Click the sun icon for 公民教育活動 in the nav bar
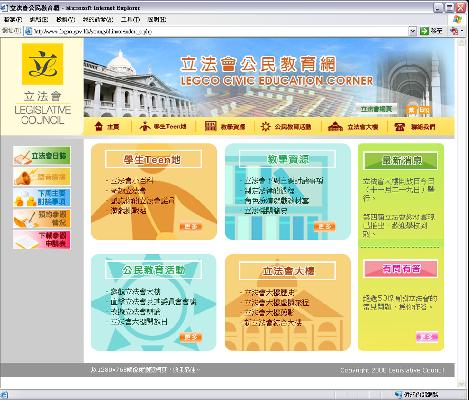The height and width of the screenshot is (400, 469). coord(265,127)
